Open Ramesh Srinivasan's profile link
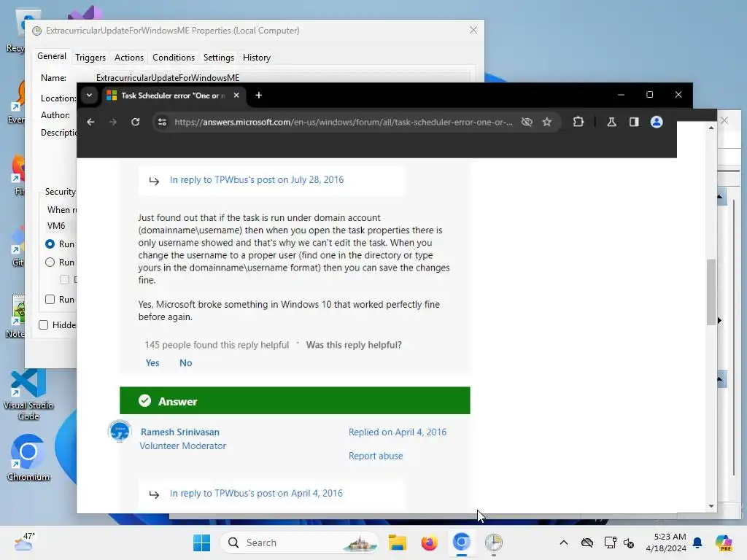Image resolution: width=747 pixels, height=560 pixels. 180,432
